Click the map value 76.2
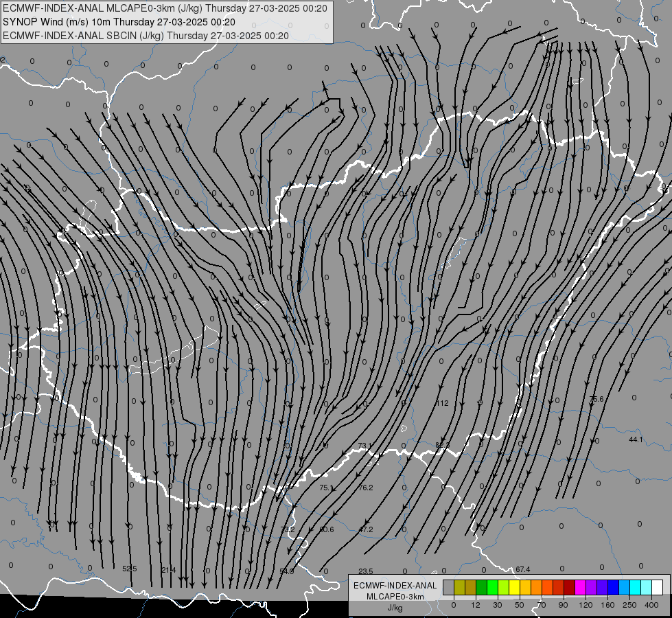Image resolution: width=672 pixels, height=618 pixels. coord(366,488)
